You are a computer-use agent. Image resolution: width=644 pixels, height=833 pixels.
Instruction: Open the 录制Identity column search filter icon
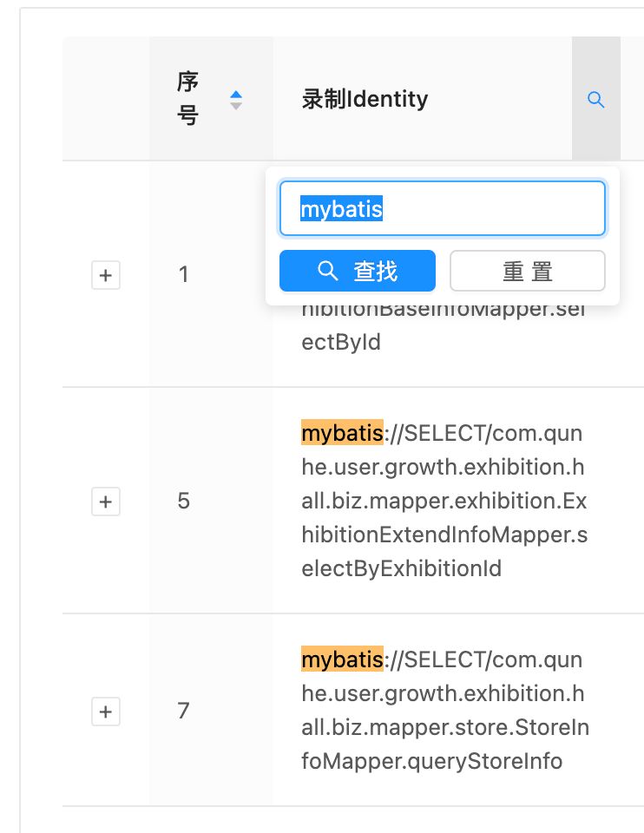pyautogui.click(x=595, y=100)
